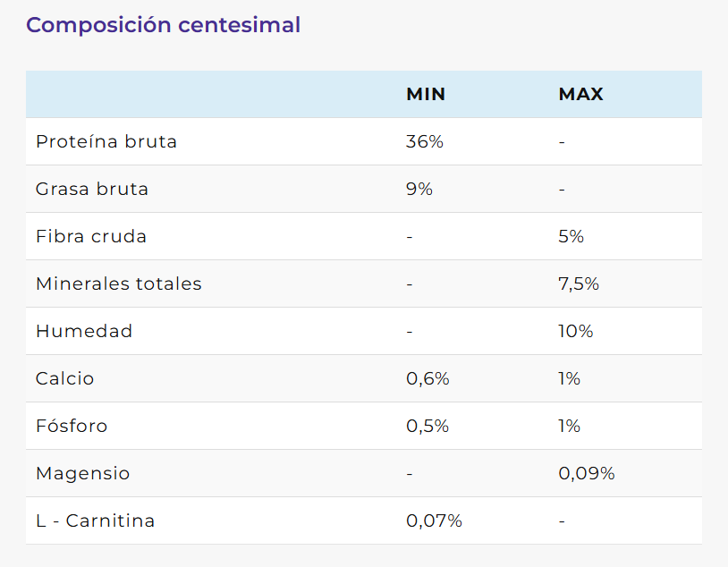728x567 pixels.
Task: Select the Minerales totales row label
Action: (x=119, y=283)
